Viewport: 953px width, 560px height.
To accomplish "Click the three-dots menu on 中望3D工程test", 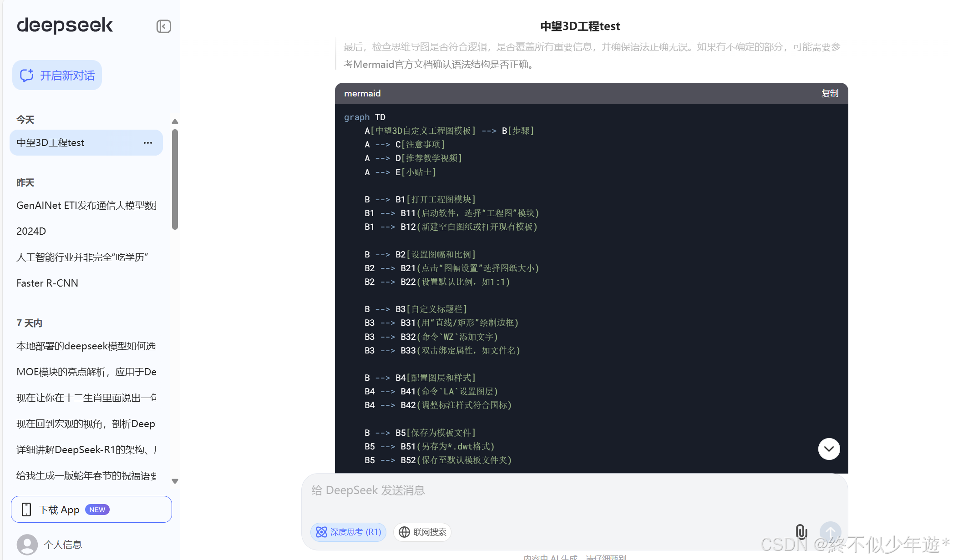I will click(x=148, y=143).
